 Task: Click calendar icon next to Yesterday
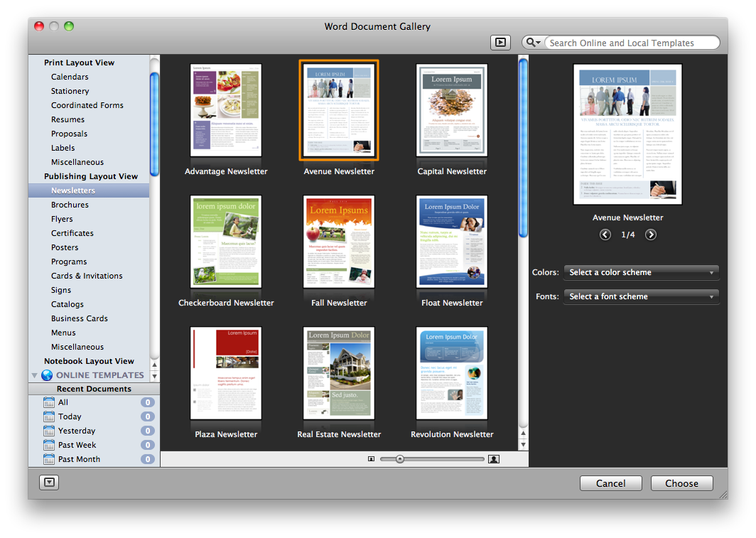pyautogui.click(x=49, y=431)
